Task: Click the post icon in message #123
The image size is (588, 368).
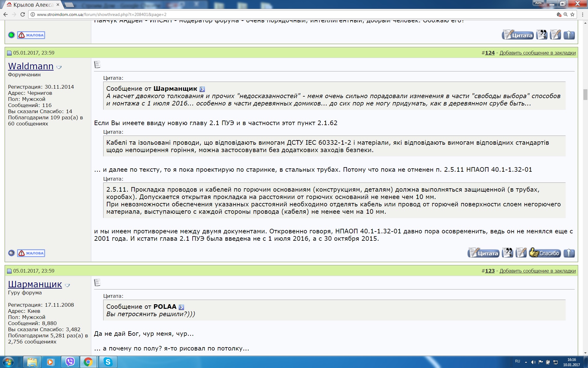Action: (x=97, y=282)
